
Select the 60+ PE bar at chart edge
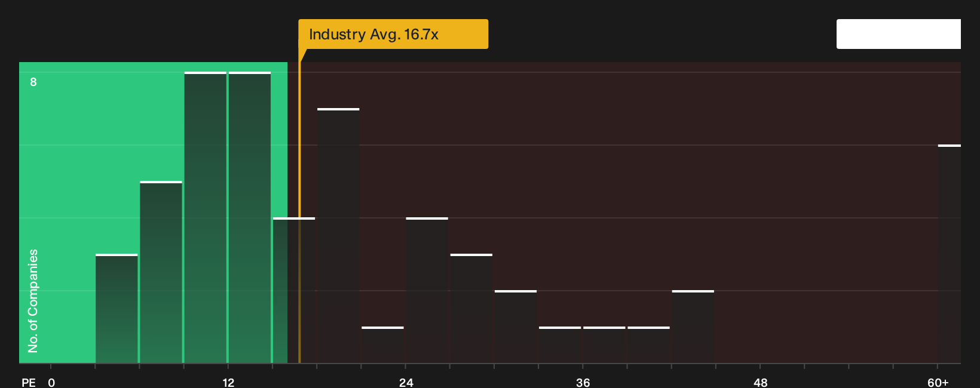(950, 254)
